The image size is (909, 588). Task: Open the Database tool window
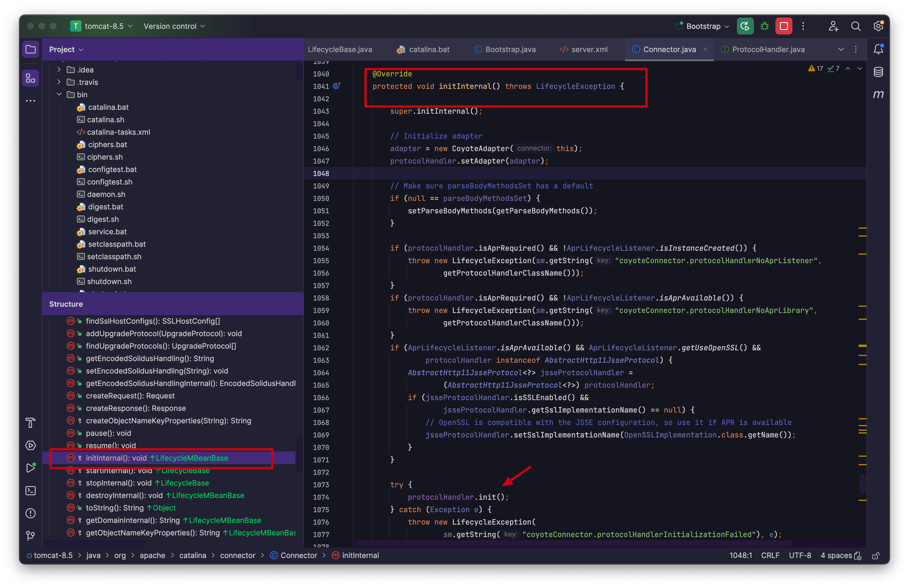878,72
